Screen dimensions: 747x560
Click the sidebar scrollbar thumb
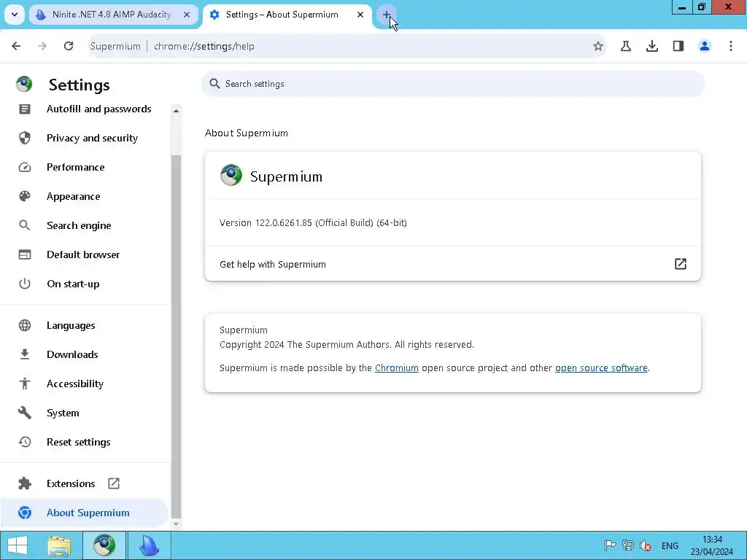click(x=176, y=336)
